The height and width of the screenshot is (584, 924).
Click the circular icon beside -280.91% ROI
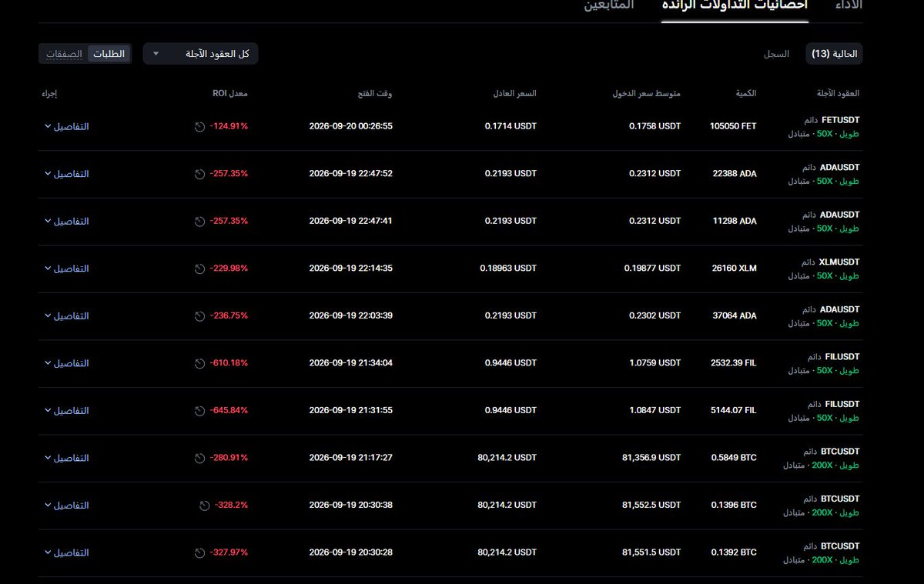coord(200,458)
